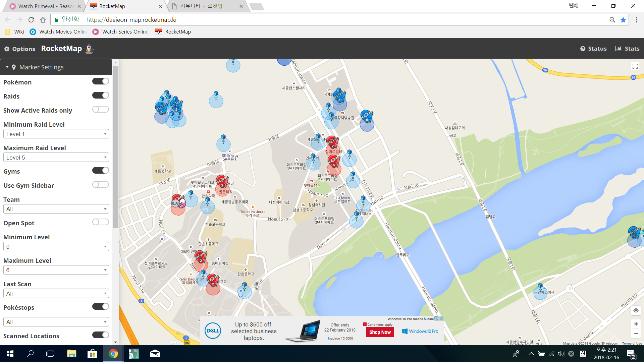Click the RocketMap title link
Image resolution: width=644 pixels, height=362 pixels.
tap(61, 49)
